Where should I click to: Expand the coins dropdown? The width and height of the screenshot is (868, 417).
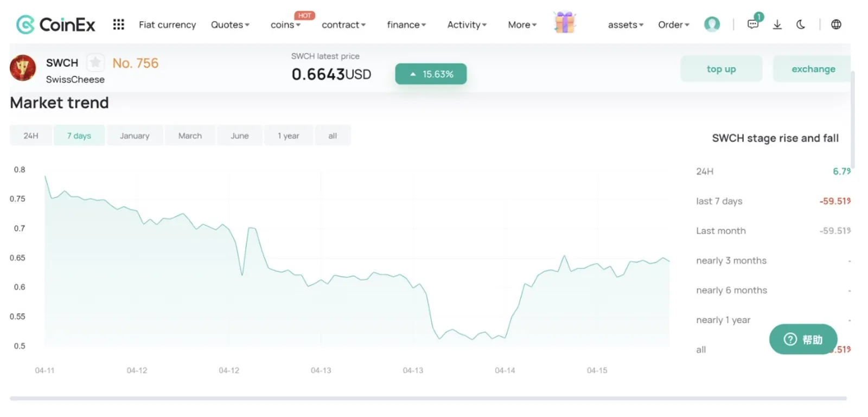pos(285,25)
